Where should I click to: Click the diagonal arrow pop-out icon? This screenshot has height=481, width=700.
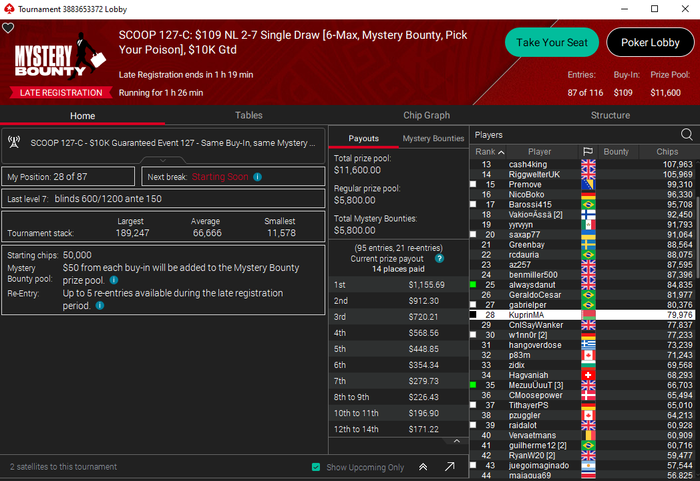pos(450,467)
